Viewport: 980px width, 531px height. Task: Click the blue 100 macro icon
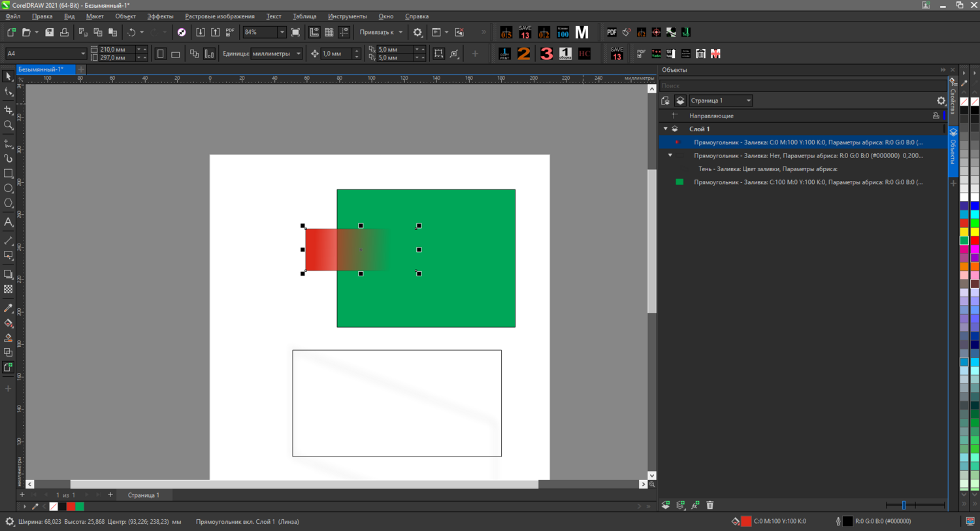pos(563,32)
